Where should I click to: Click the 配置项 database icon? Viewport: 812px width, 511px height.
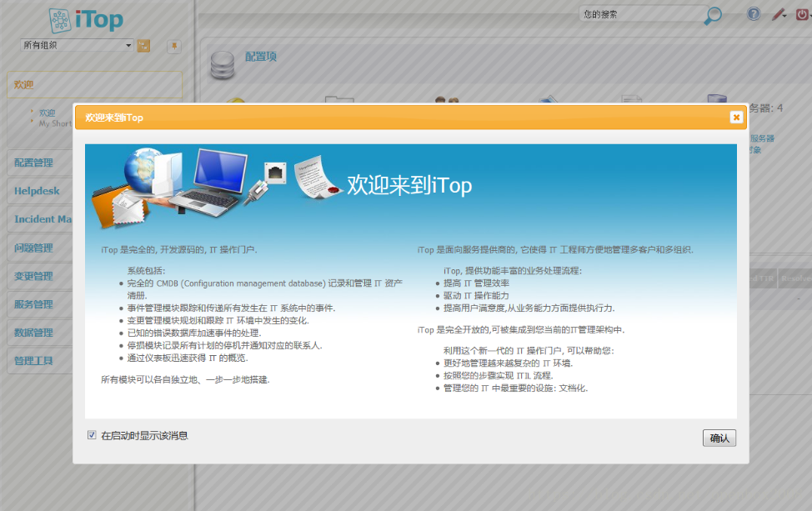coord(223,65)
